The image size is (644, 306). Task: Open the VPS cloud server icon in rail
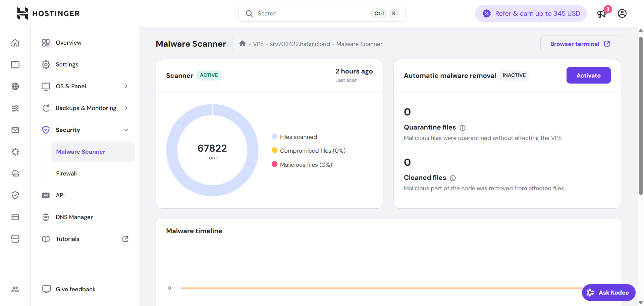click(x=15, y=173)
